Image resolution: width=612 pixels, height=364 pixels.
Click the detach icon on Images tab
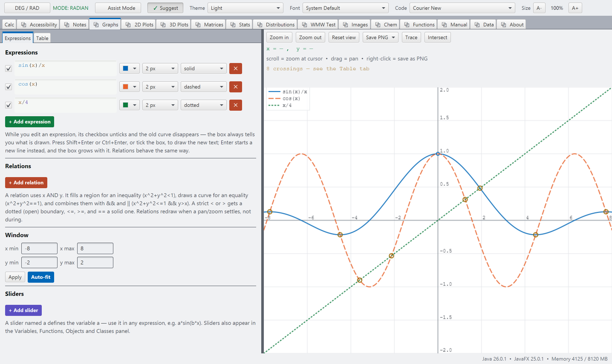click(x=346, y=25)
